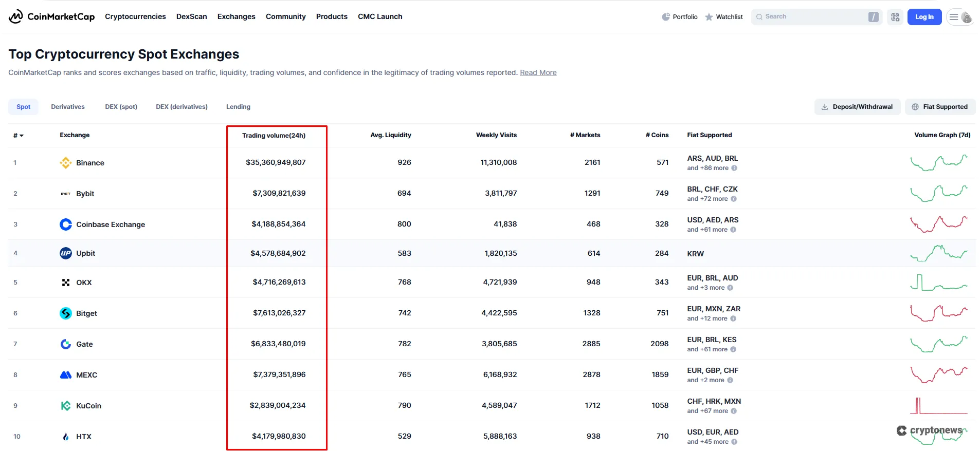980x451 pixels.
Task: Click info icon beside Coinbase '+61 more'
Action: tap(733, 230)
